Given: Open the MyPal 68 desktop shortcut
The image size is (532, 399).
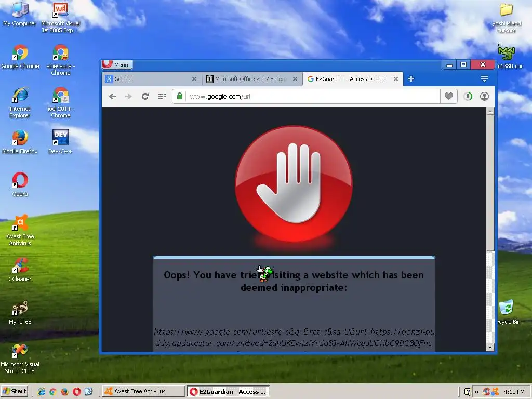Looking at the screenshot, I should click(20, 312).
